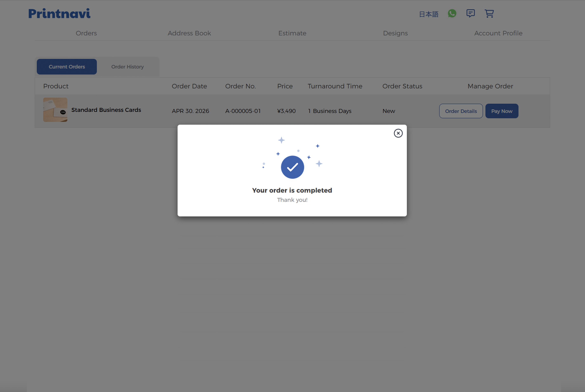Click the 'Thank you!' message
The image size is (585, 392).
pyautogui.click(x=292, y=200)
